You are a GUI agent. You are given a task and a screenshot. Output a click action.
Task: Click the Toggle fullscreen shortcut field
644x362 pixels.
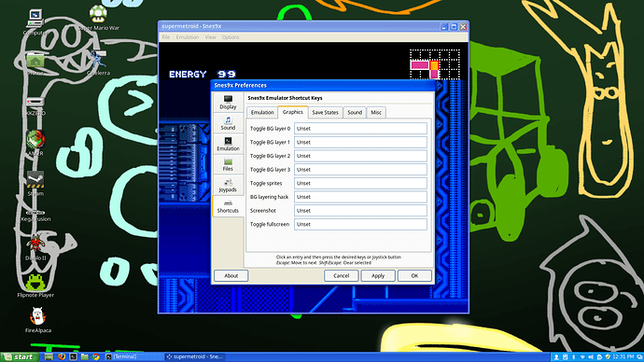pyautogui.click(x=360, y=224)
